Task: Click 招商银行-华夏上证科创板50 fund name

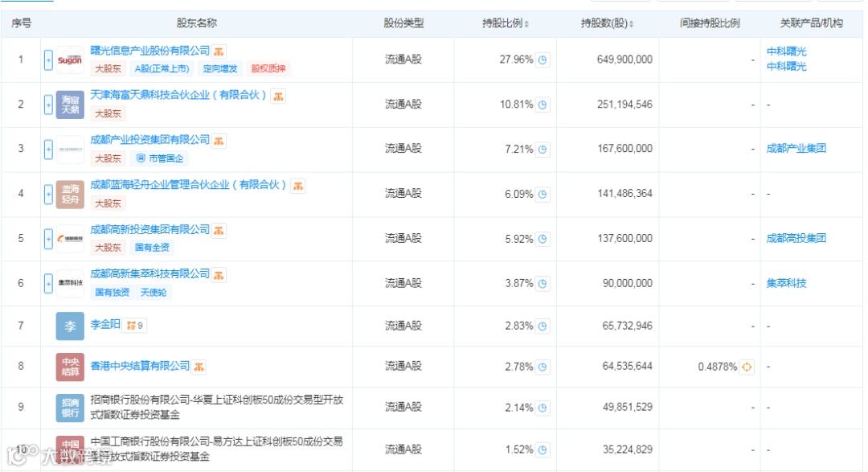Action: (216, 407)
